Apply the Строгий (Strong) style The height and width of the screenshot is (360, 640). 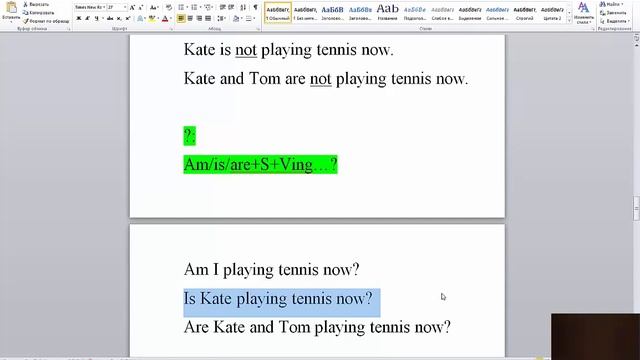click(x=524, y=13)
